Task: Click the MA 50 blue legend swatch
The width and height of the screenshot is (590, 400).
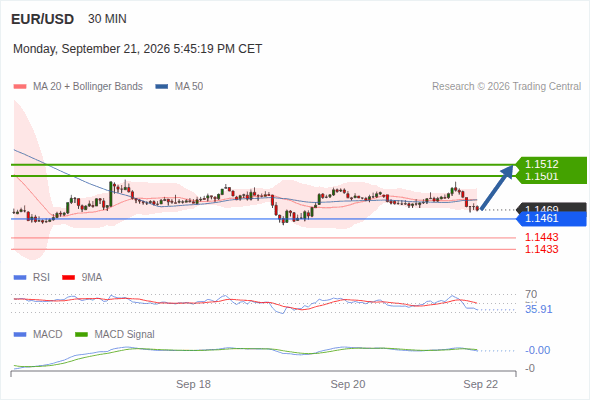Action: [162, 87]
